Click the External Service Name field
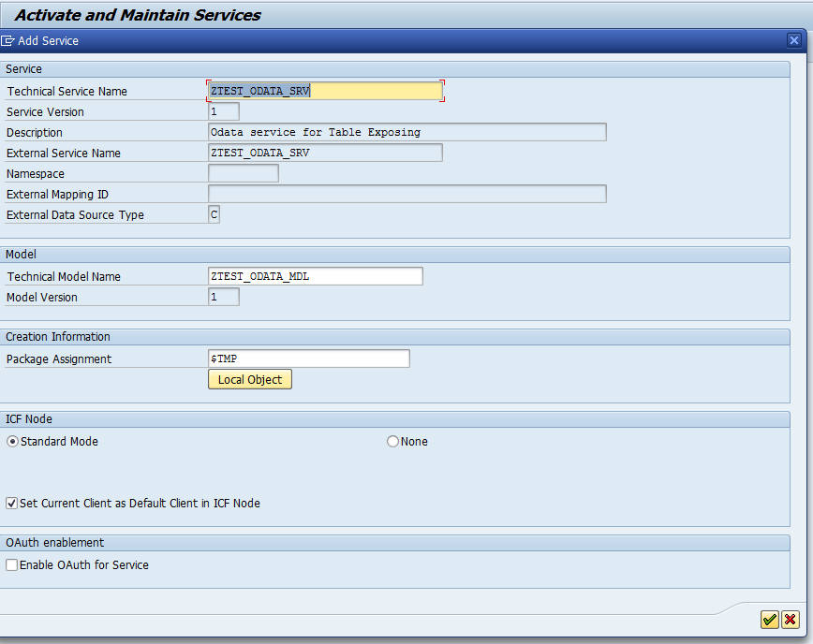 (x=325, y=152)
